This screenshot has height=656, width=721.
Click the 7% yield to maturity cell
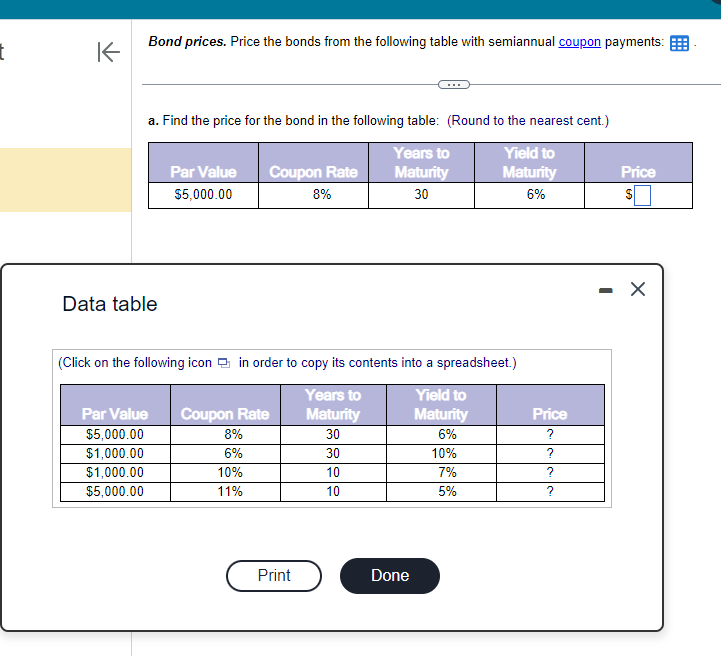coord(447,473)
